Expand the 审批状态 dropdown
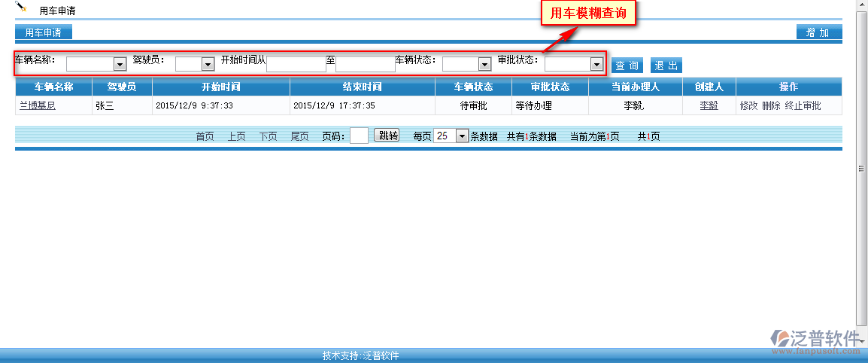 tap(574, 65)
